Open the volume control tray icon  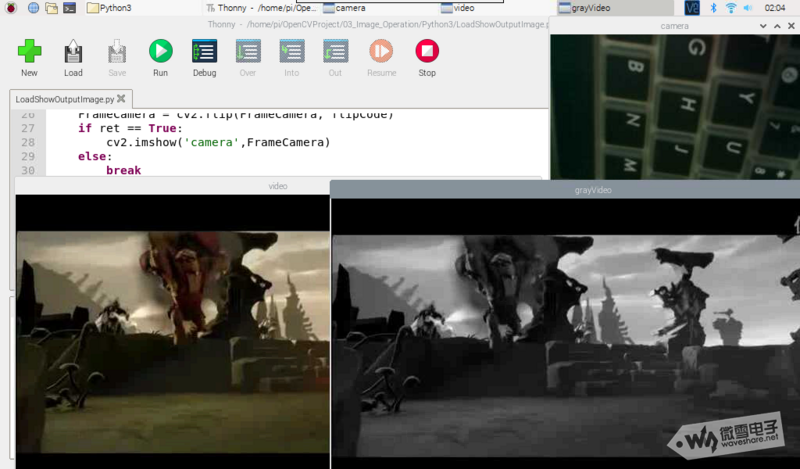click(x=748, y=8)
